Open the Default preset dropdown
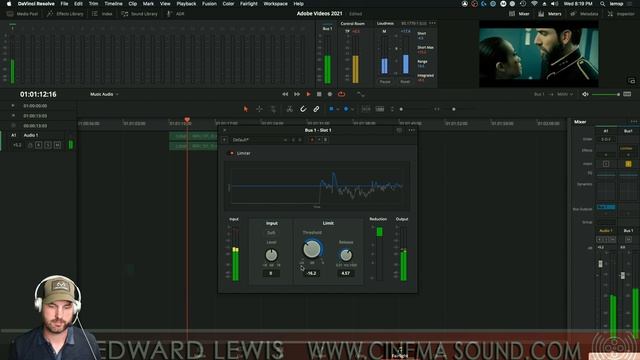 (260, 140)
